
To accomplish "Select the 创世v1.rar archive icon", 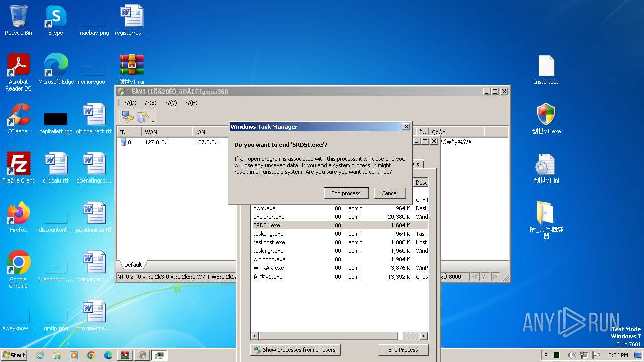I will [x=131, y=69].
